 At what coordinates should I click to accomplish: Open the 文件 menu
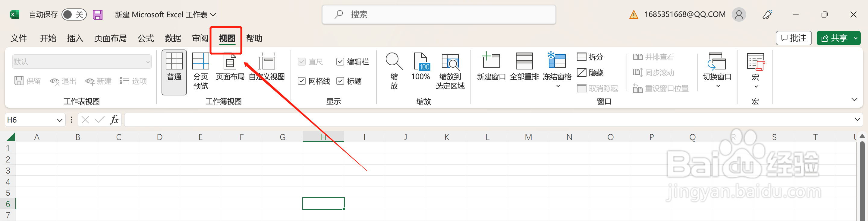(18, 38)
